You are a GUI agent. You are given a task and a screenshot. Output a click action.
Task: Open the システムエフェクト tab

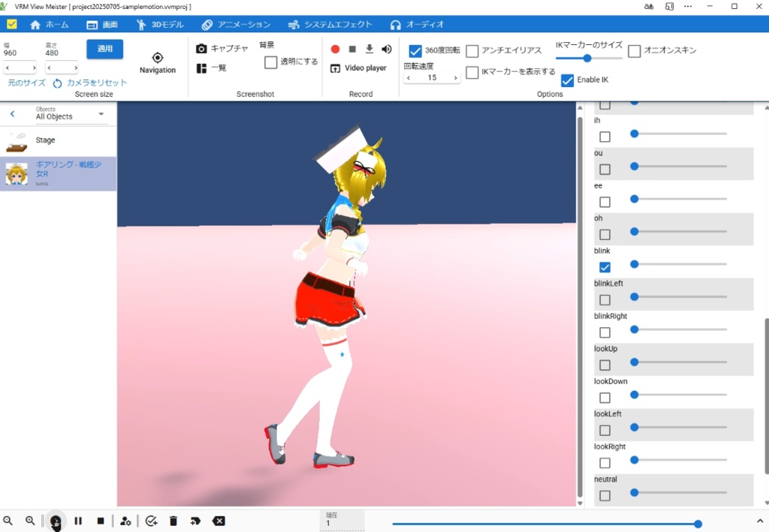click(x=330, y=25)
